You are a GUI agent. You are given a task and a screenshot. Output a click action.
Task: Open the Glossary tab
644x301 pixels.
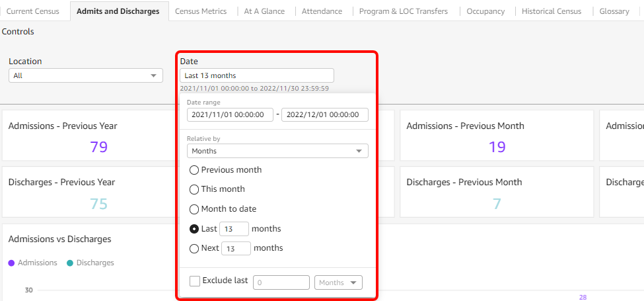point(614,11)
